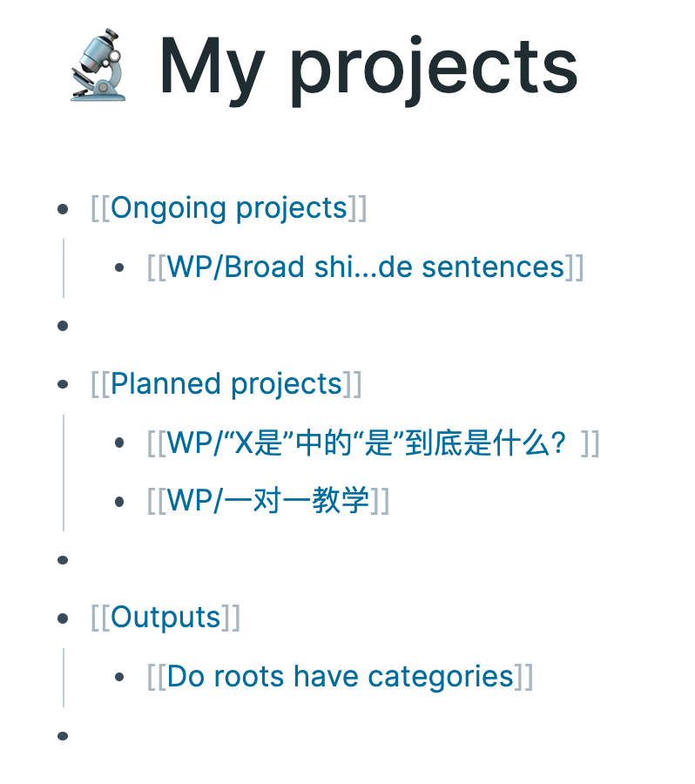Image resolution: width=695 pixels, height=784 pixels.
Task: Click the microscope page icon
Action: click(98, 64)
